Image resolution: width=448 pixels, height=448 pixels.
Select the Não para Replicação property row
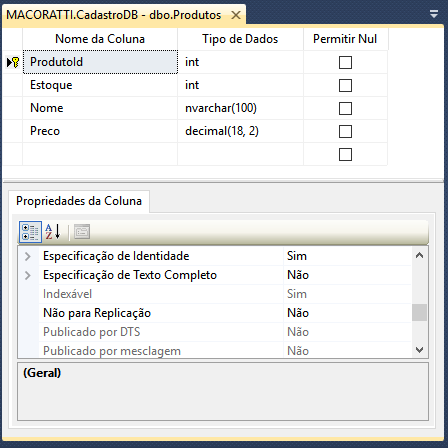pos(225,313)
